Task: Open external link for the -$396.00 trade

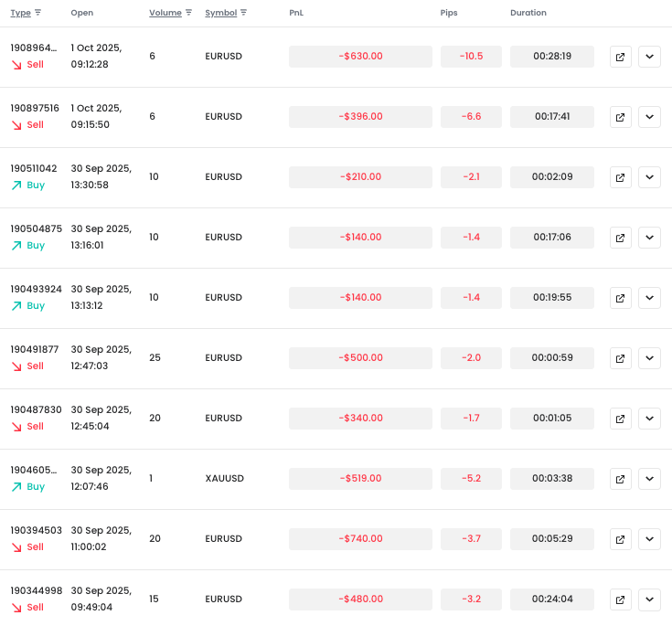Action: pos(621,117)
